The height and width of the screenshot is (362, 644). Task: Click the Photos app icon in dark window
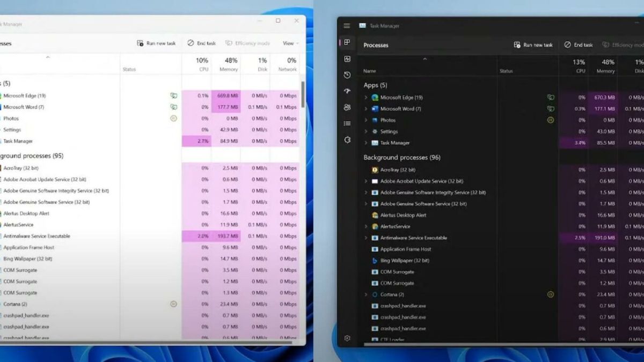(375, 120)
